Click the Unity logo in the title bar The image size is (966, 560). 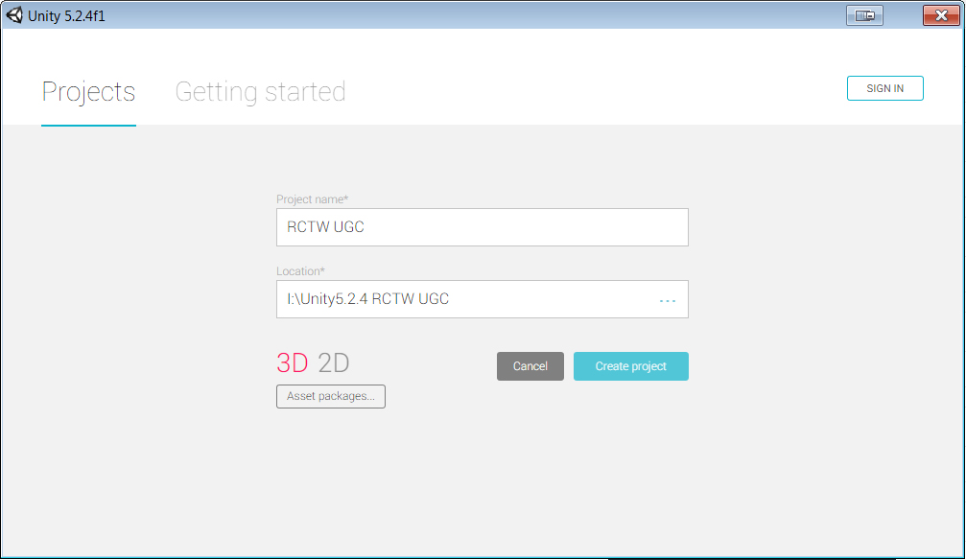pos(14,15)
